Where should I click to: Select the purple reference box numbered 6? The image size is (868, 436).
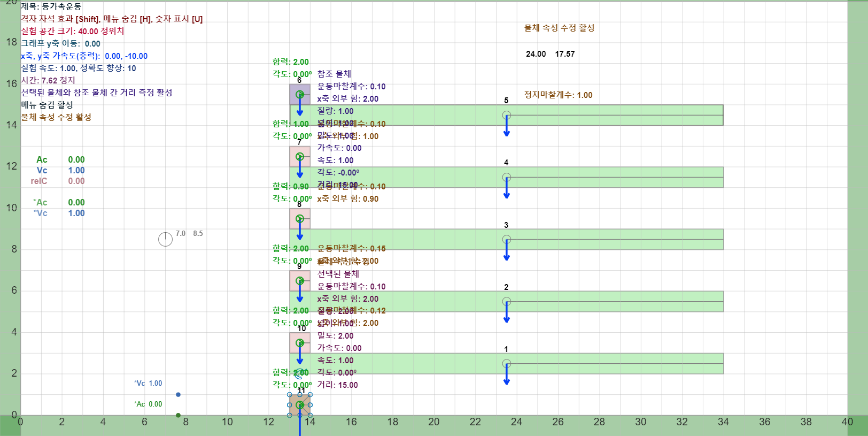pyautogui.click(x=300, y=94)
